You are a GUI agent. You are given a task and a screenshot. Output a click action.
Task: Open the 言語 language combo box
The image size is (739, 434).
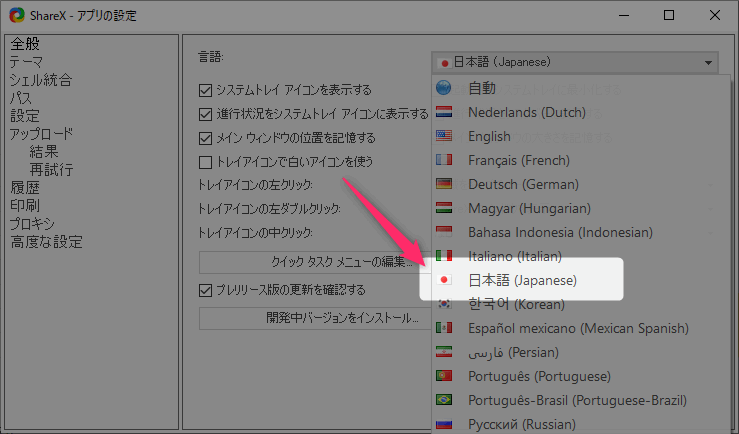tap(575, 62)
